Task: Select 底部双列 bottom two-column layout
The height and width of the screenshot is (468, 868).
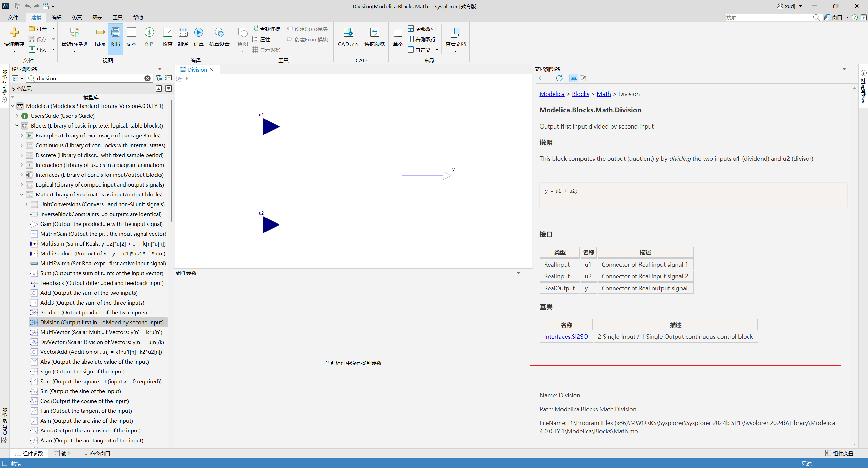Action: [421, 29]
